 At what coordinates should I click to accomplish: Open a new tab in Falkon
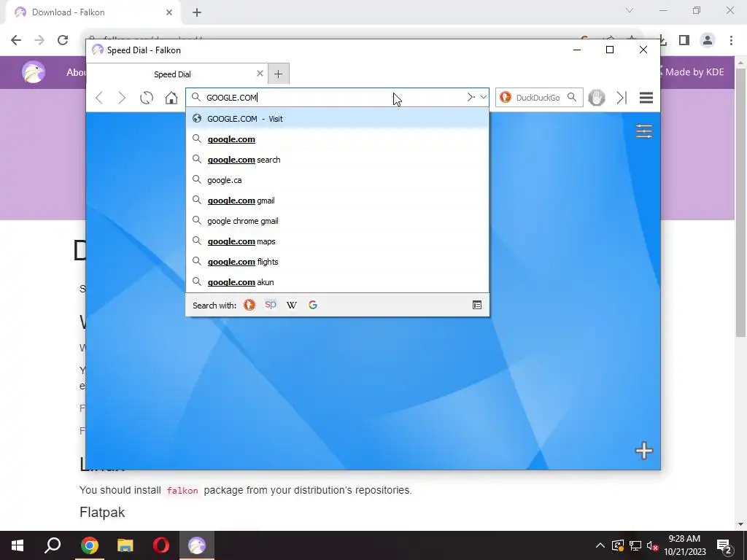pyautogui.click(x=278, y=74)
